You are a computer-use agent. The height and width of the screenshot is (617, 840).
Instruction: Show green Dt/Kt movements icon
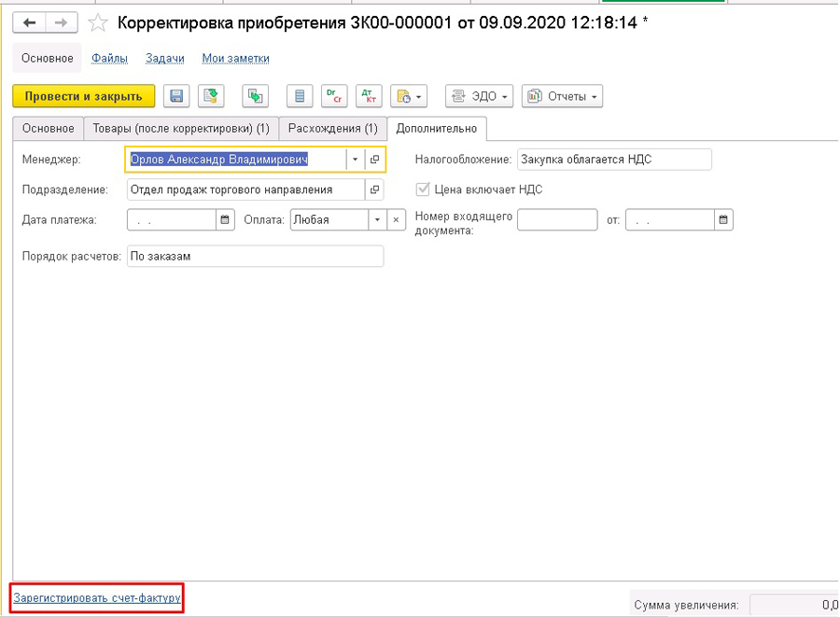(x=333, y=96)
